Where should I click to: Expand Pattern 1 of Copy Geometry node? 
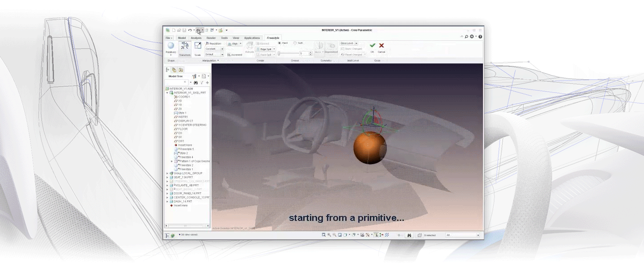[172, 161]
